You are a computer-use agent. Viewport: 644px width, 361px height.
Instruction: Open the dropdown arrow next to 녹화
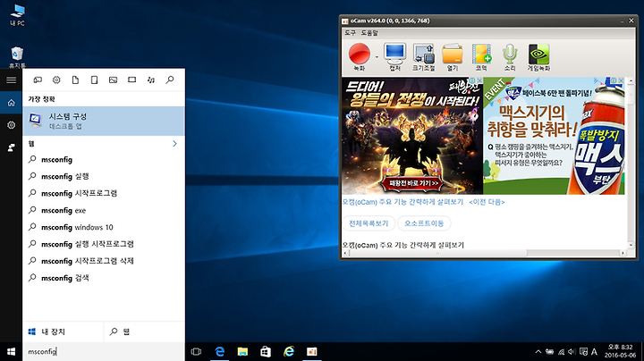377,57
